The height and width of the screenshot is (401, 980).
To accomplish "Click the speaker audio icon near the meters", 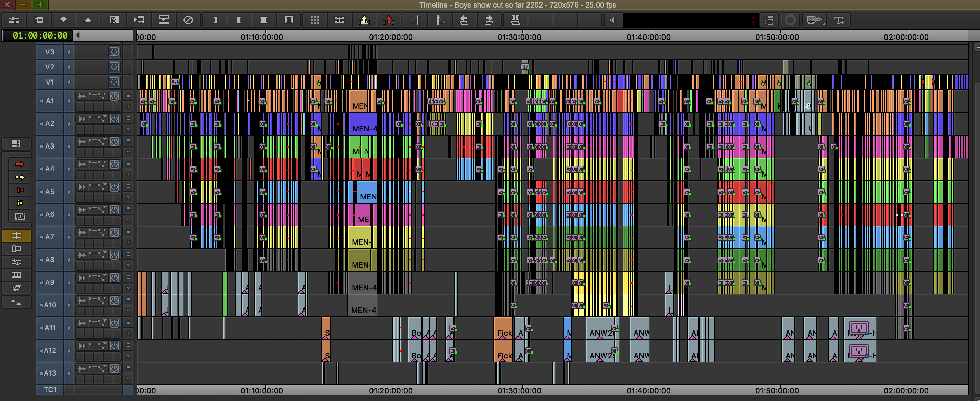I will pos(613,20).
